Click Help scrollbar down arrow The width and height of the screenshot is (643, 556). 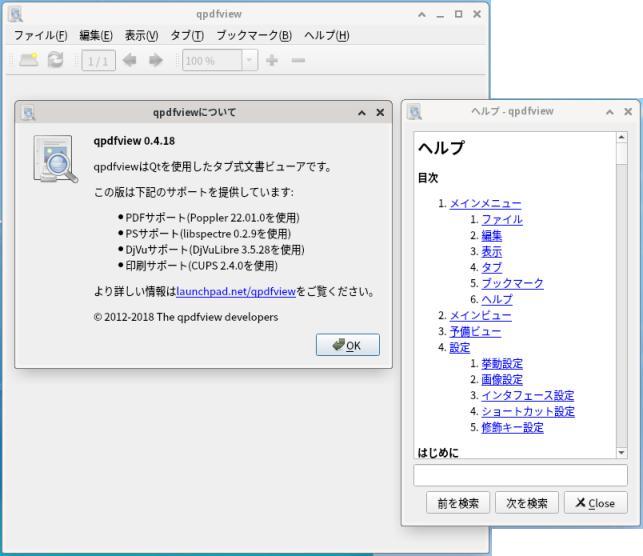pos(622,453)
